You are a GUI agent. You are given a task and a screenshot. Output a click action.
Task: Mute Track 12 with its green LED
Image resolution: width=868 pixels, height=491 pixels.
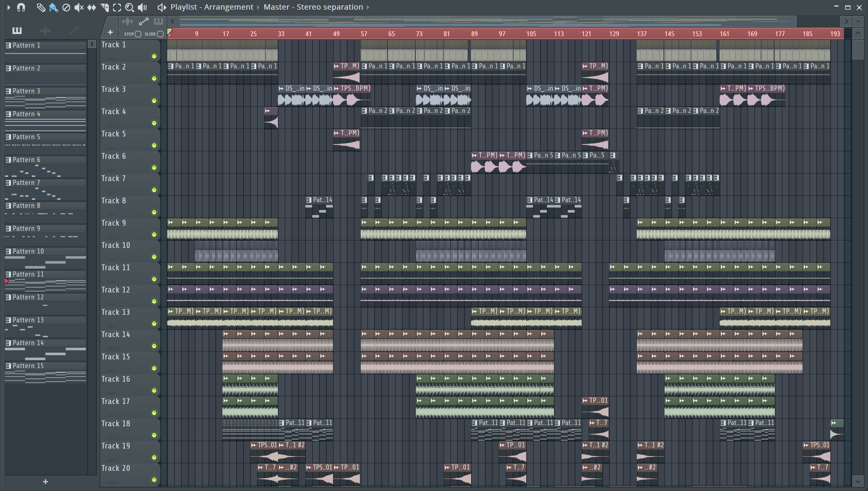point(154,301)
